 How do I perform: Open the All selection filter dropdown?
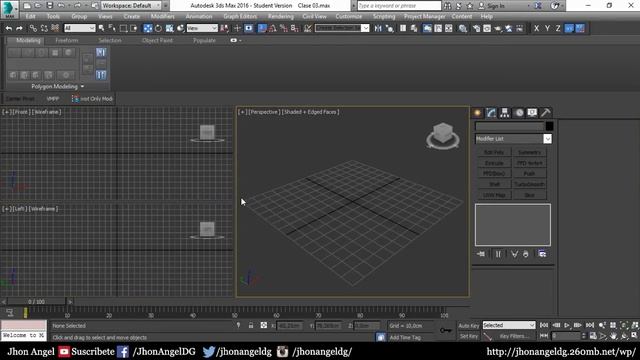80,28
